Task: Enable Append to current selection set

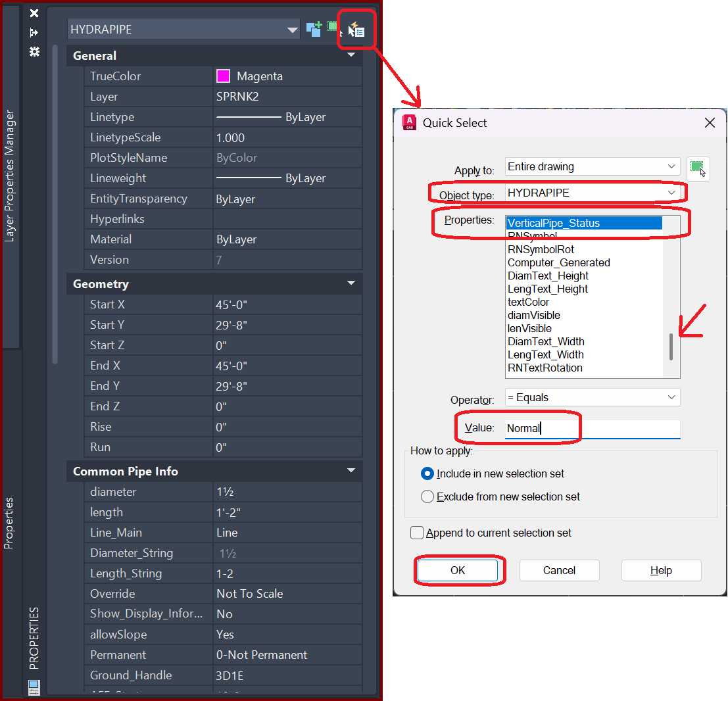Action: click(x=417, y=533)
